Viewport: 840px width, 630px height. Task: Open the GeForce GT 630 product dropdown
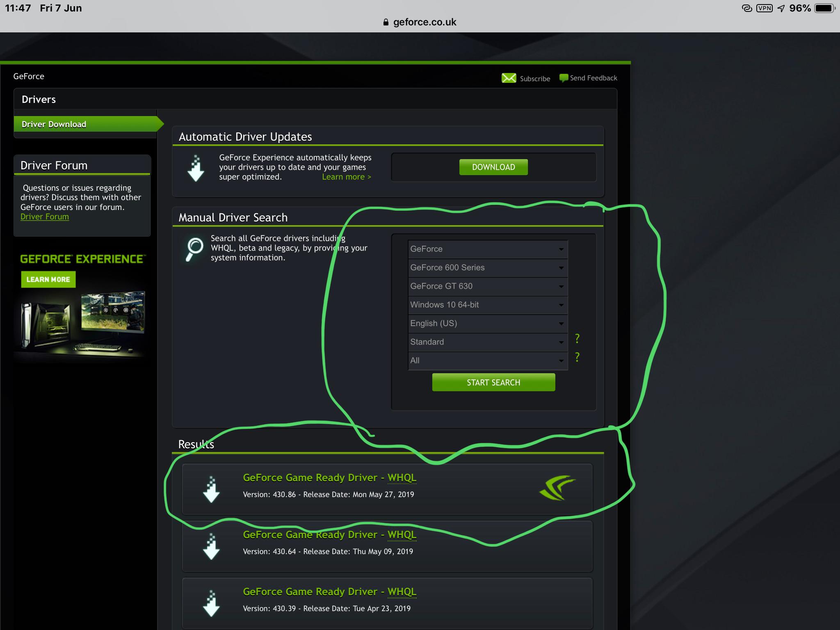point(488,286)
